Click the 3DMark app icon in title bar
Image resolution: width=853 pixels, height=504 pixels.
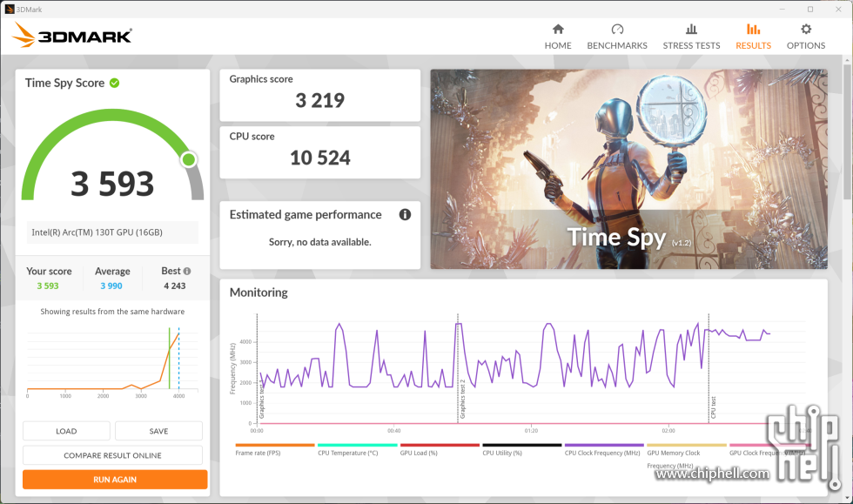[10, 10]
